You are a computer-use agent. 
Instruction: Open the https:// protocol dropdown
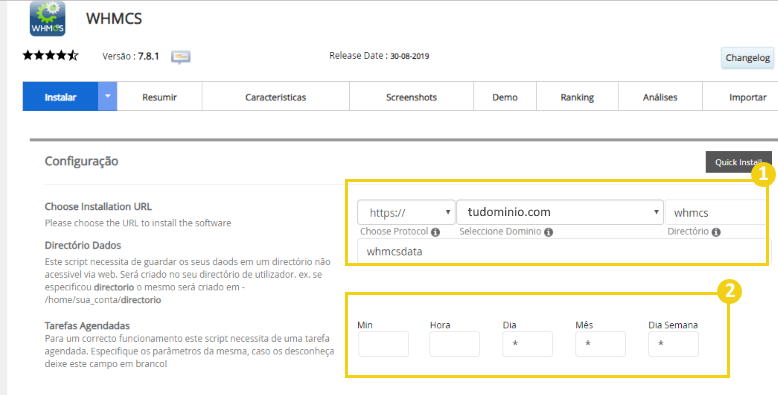click(406, 212)
